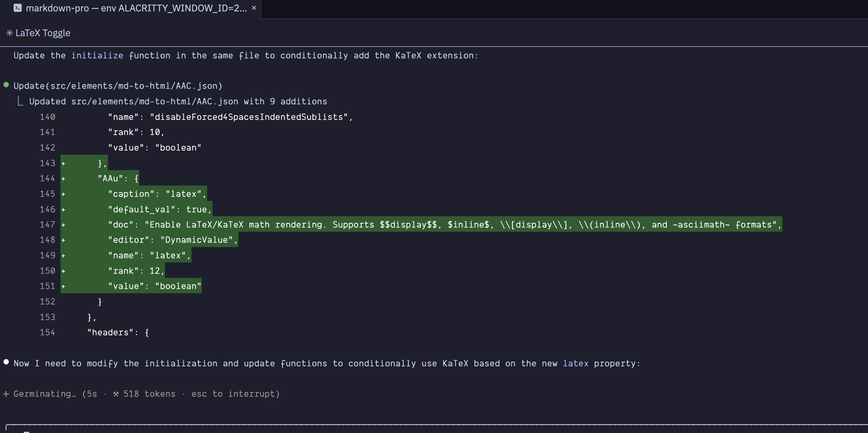868x433 pixels.
Task: Click the highlighted 'latex' property word
Action: click(x=575, y=363)
